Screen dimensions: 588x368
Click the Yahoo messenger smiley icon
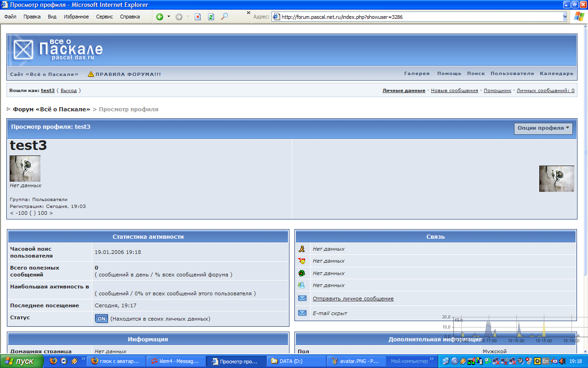(x=302, y=261)
